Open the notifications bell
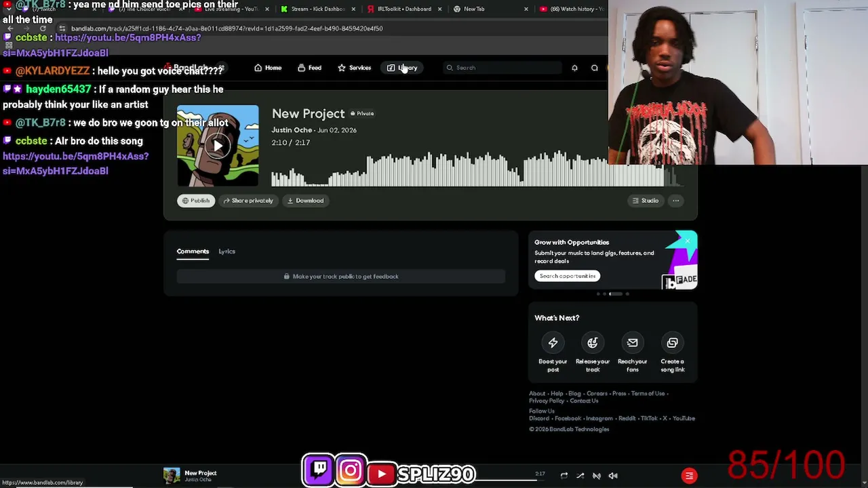 [574, 68]
